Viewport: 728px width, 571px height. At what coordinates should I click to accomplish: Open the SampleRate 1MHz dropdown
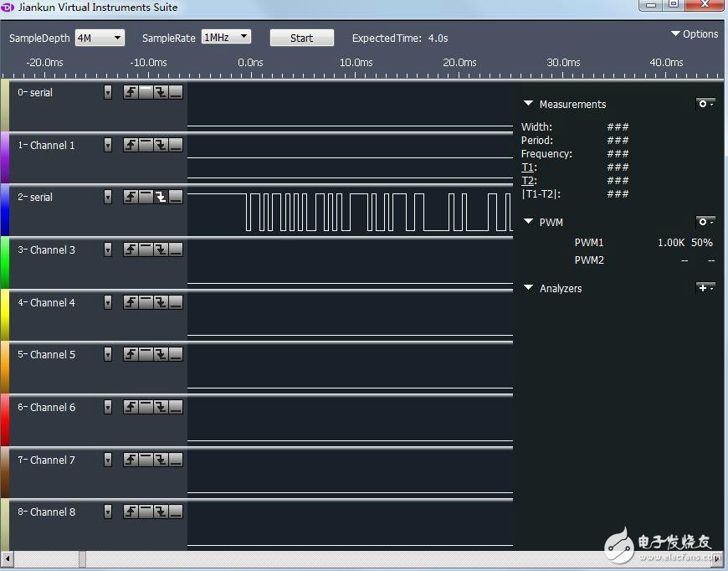tap(226, 37)
